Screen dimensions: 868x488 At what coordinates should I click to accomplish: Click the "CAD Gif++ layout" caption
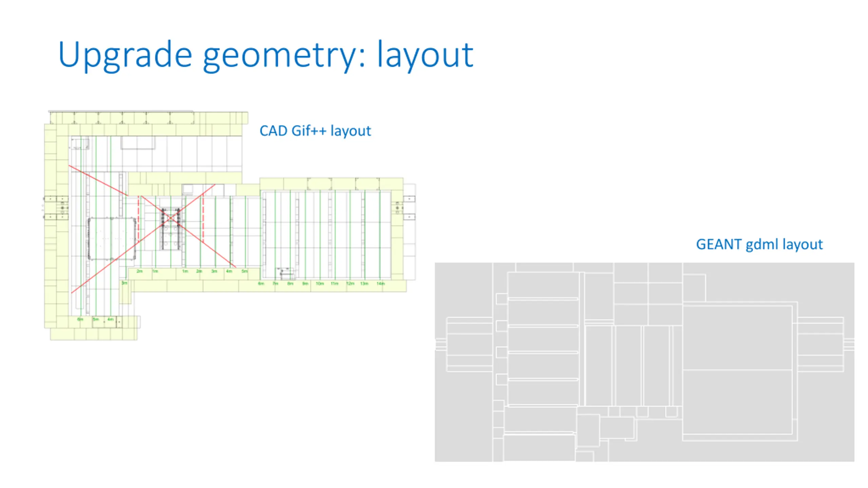coord(315,131)
